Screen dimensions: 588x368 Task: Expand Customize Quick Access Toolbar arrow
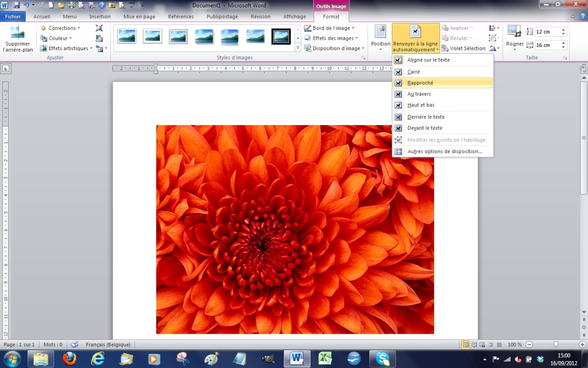pyautogui.click(x=143, y=5)
